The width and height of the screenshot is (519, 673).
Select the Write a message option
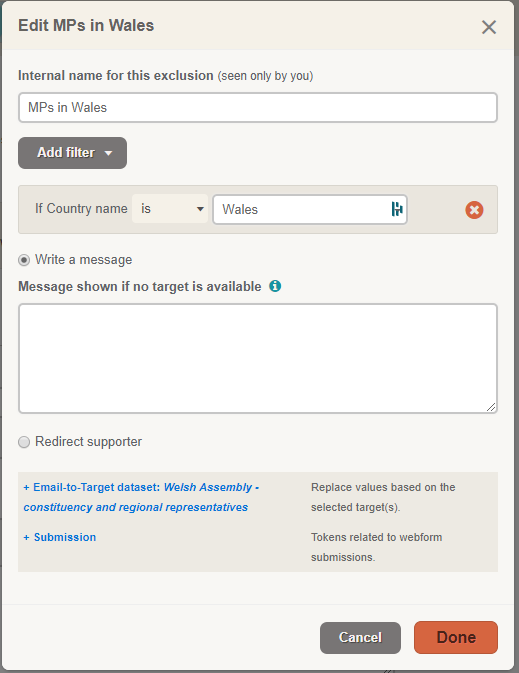click(x=24, y=260)
